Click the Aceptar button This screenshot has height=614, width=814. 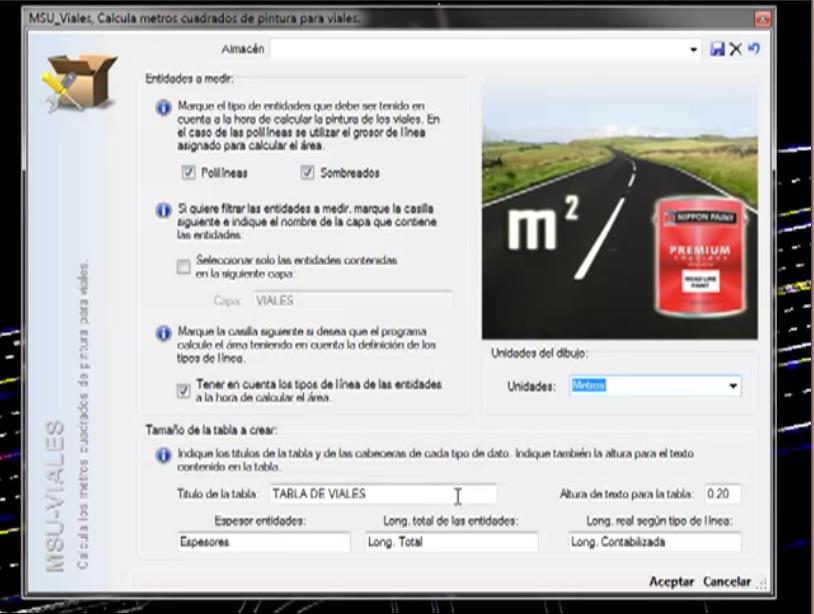pyautogui.click(x=671, y=582)
